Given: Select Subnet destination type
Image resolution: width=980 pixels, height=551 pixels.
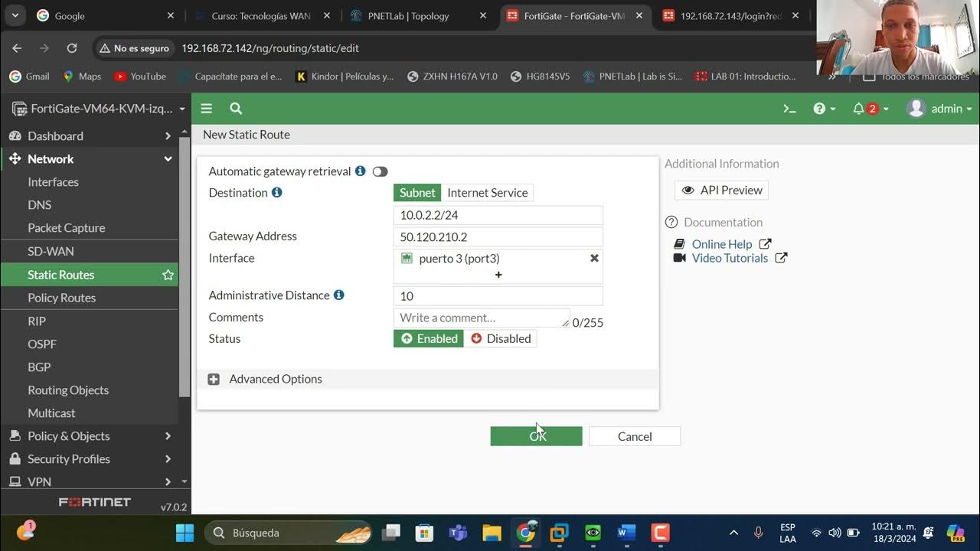Looking at the screenshot, I should coord(417,193).
